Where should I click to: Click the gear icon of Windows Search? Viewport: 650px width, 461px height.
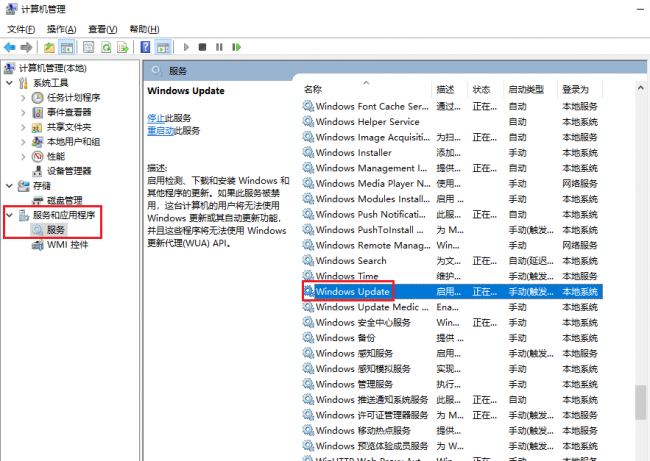click(x=308, y=261)
